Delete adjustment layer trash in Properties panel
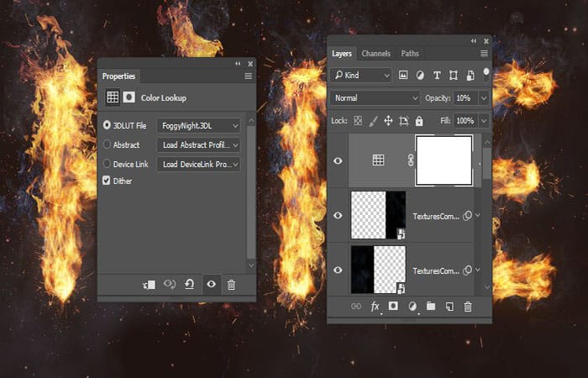The image size is (588, 378). pyautogui.click(x=231, y=285)
